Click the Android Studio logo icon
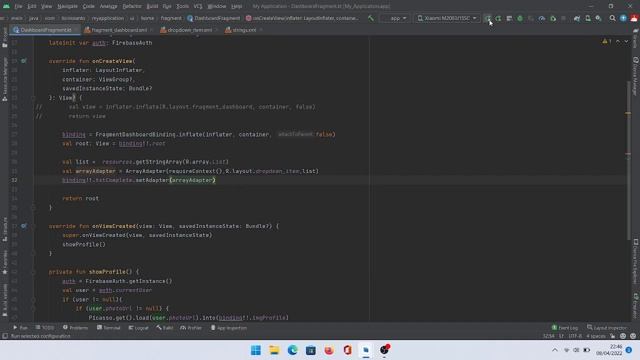This screenshot has height=360, width=640. point(6,6)
